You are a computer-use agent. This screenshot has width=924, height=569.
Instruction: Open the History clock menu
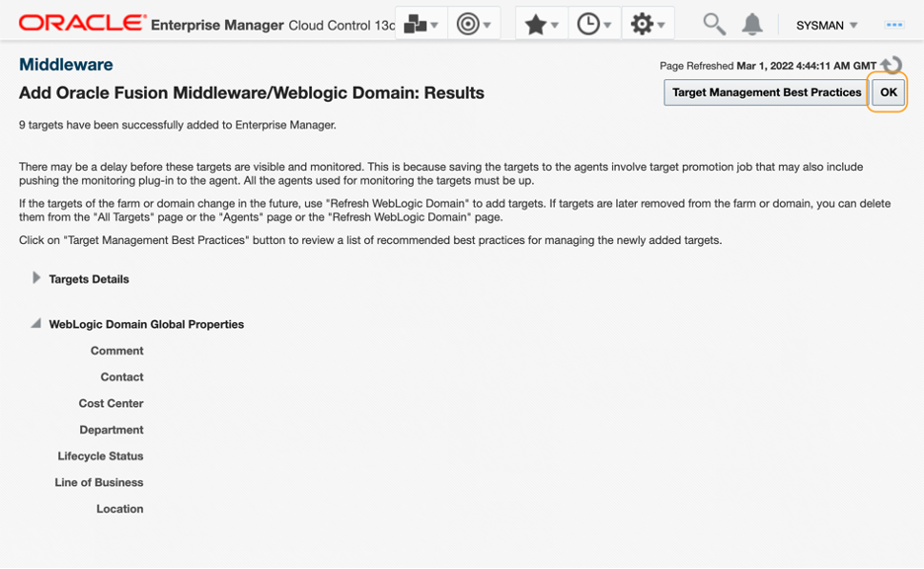pyautogui.click(x=594, y=24)
